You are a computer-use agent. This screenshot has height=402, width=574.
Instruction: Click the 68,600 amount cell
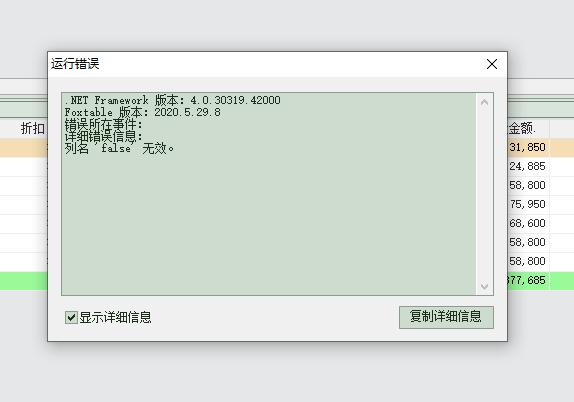point(528,223)
